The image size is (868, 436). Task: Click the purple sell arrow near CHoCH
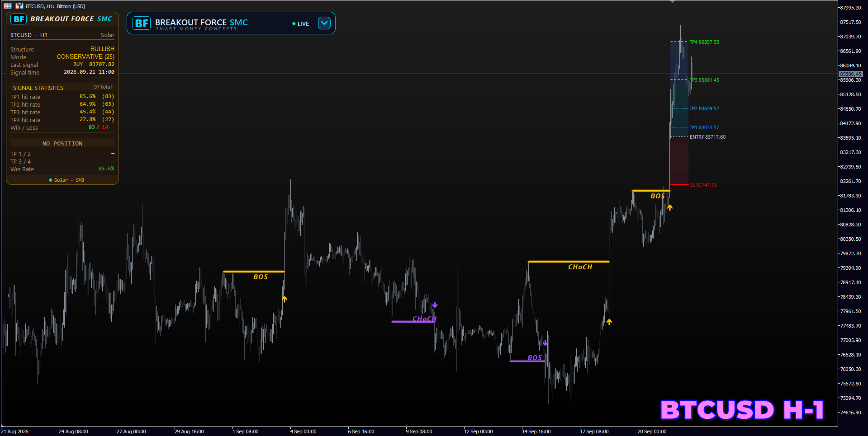coord(435,305)
